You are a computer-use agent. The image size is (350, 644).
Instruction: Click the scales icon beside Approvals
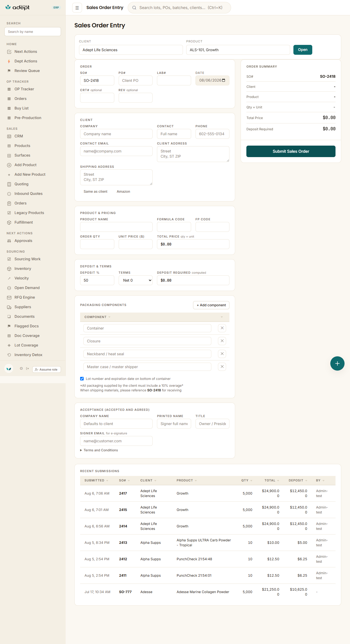pos(9,241)
